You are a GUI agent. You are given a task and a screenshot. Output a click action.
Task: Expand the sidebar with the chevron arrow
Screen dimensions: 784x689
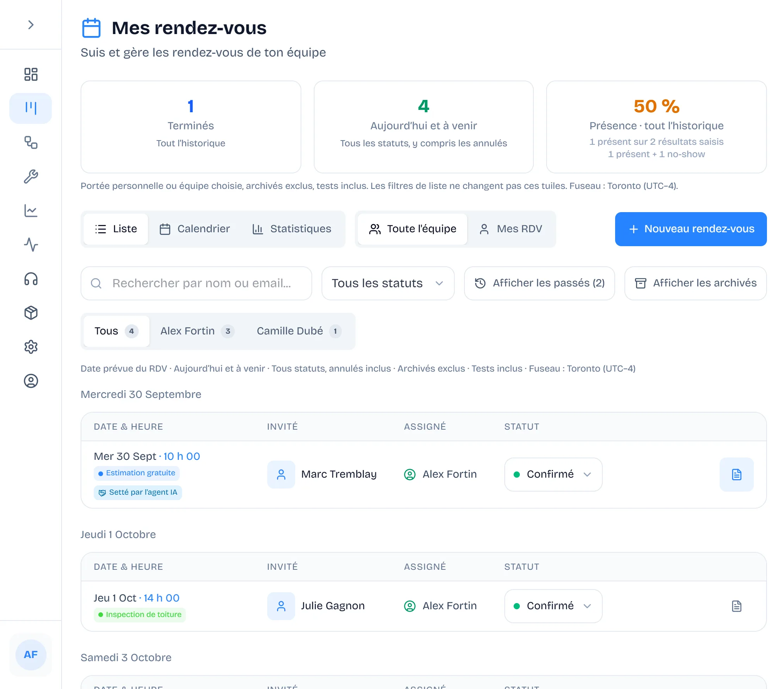click(x=31, y=25)
